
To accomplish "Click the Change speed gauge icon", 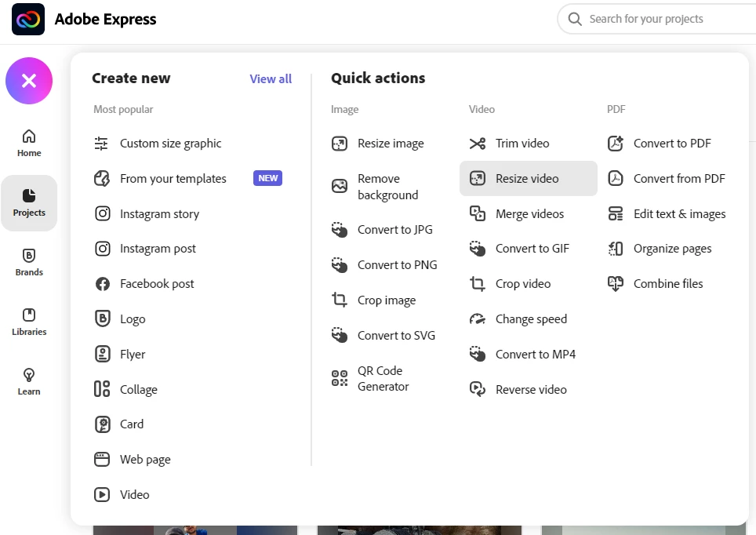I will click(x=477, y=319).
